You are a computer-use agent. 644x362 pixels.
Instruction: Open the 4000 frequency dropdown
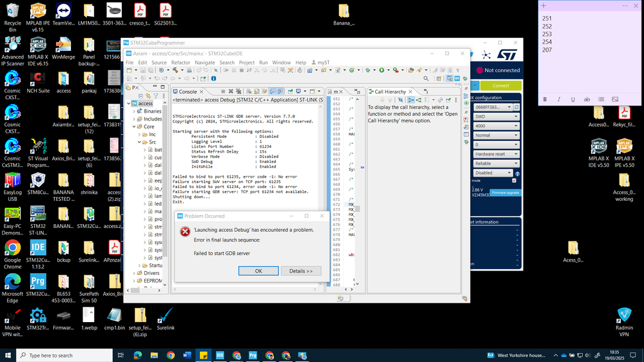coord(496,126)
